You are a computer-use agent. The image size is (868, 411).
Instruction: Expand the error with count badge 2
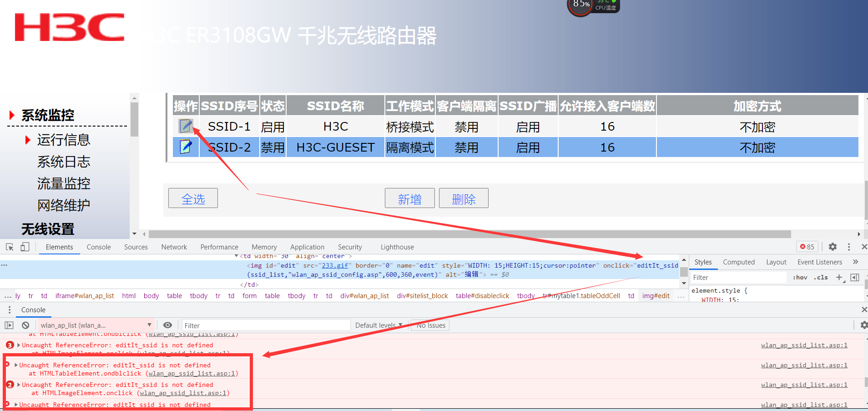click(x=19, y=385)
